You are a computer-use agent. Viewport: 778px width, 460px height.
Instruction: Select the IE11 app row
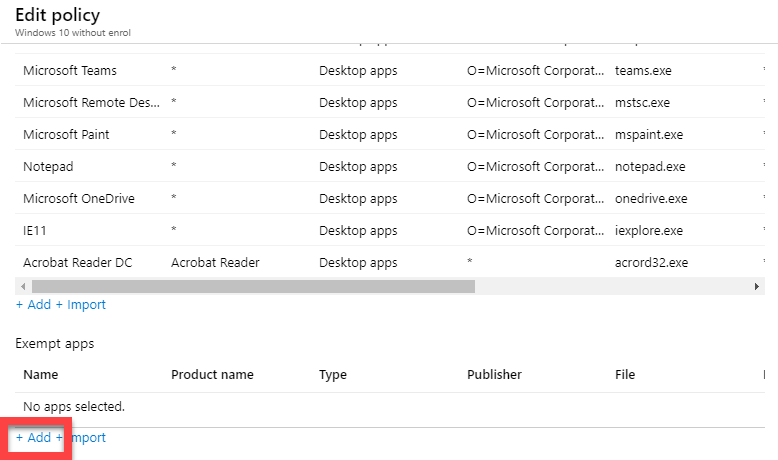pyautogui.click(x=37, y=231)
